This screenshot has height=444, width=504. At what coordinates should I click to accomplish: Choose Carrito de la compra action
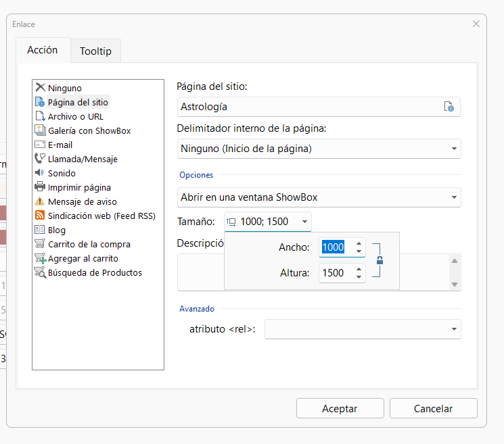click(x=89, y=244)
